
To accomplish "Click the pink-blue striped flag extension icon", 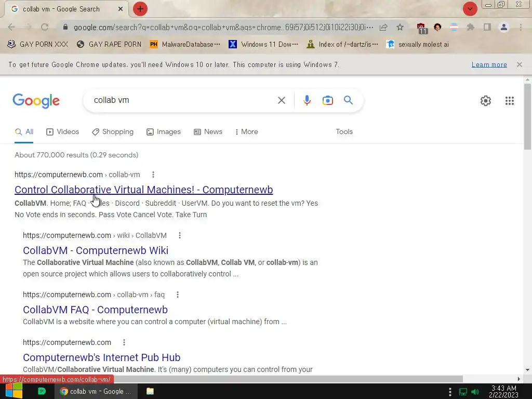I will 454,27.
